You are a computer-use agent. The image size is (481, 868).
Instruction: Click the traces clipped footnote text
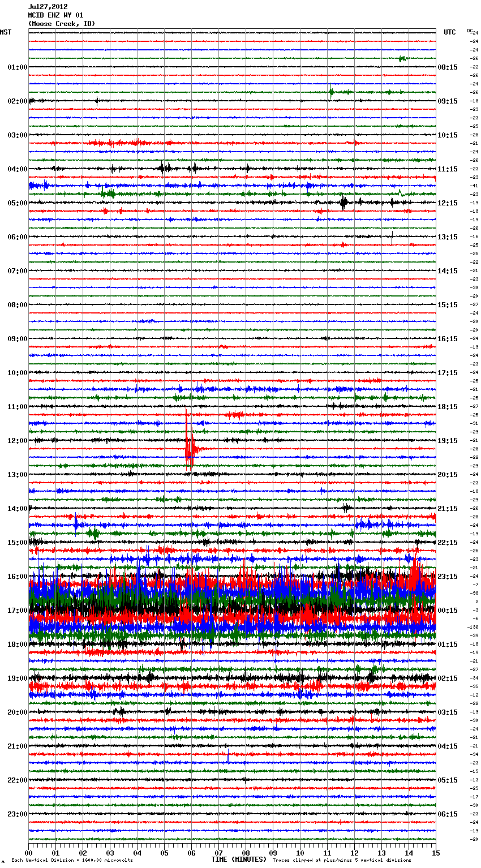(342, 860)
